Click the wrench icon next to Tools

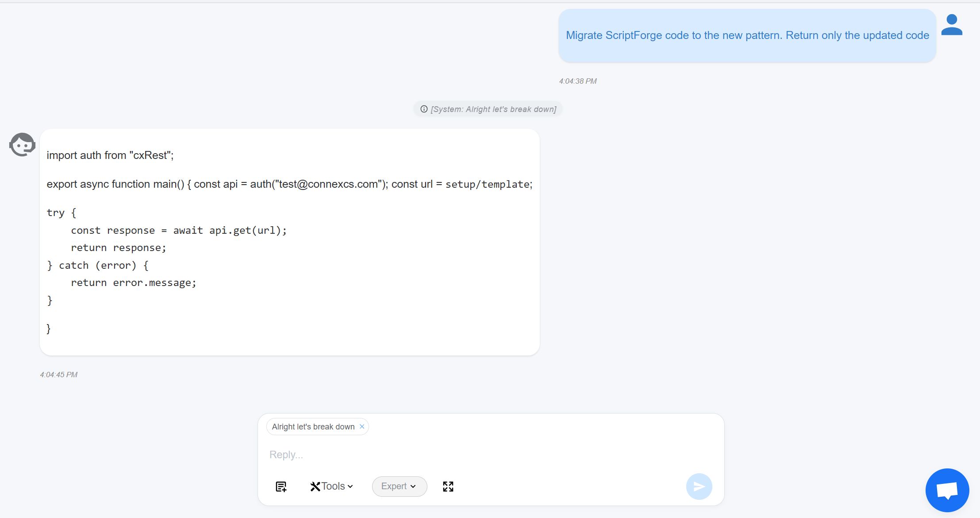[315, 487]
